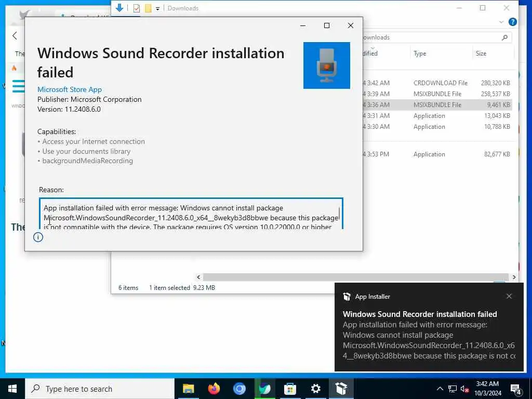
Task: Open the hamburger menu on the web page
Action: 18,86
